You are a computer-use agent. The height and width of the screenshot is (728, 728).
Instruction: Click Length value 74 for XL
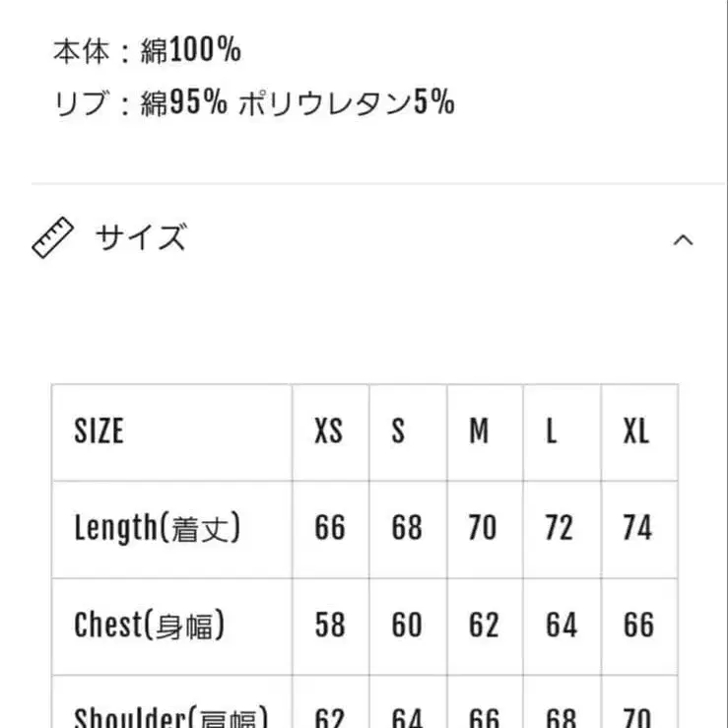point(637,528)
